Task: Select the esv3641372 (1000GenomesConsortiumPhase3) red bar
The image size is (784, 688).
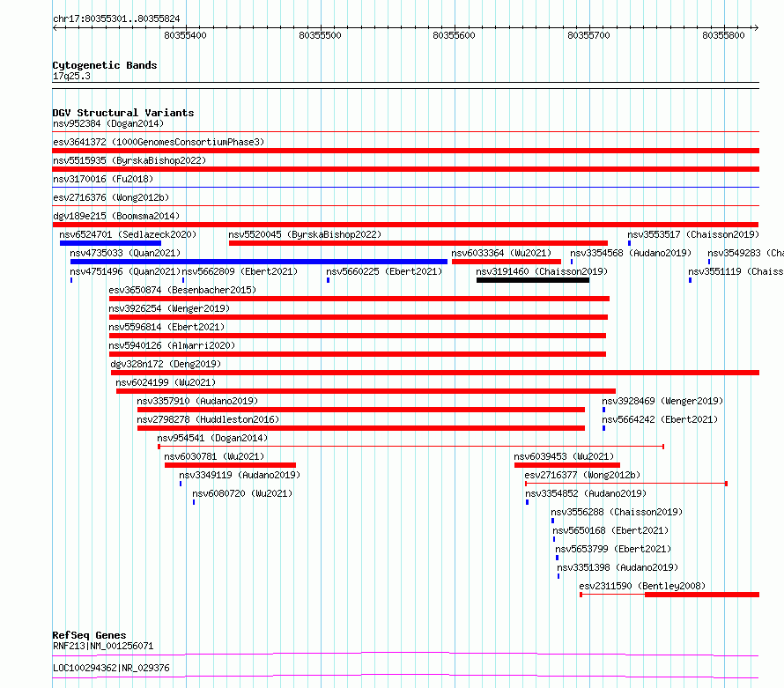Action: (405, 151)
